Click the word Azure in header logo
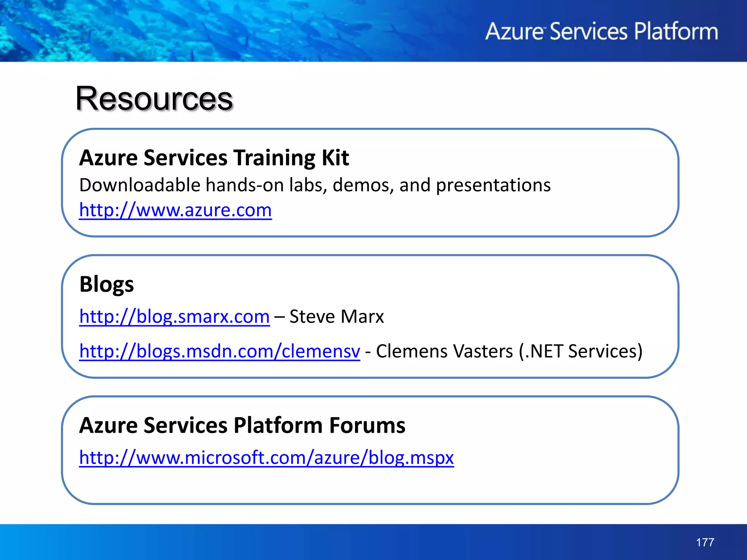Viewport: 747px width, 560px height. [x=514, y=31]
